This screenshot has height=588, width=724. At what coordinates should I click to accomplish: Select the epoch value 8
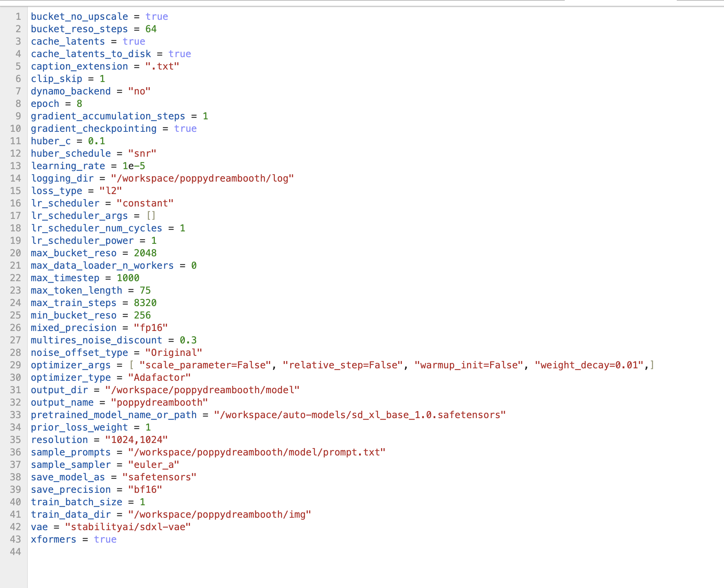[x=79, y=104]
